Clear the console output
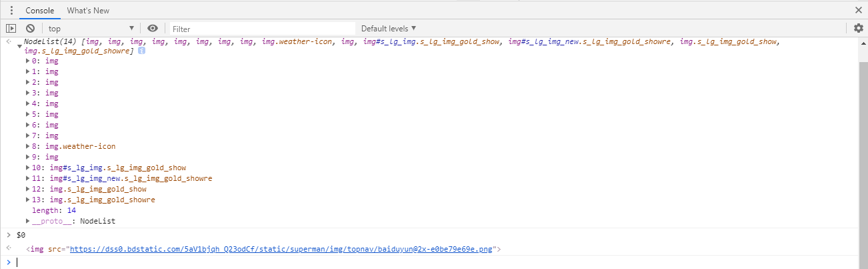This screenshot has height=269, width=868. [30, 28]
